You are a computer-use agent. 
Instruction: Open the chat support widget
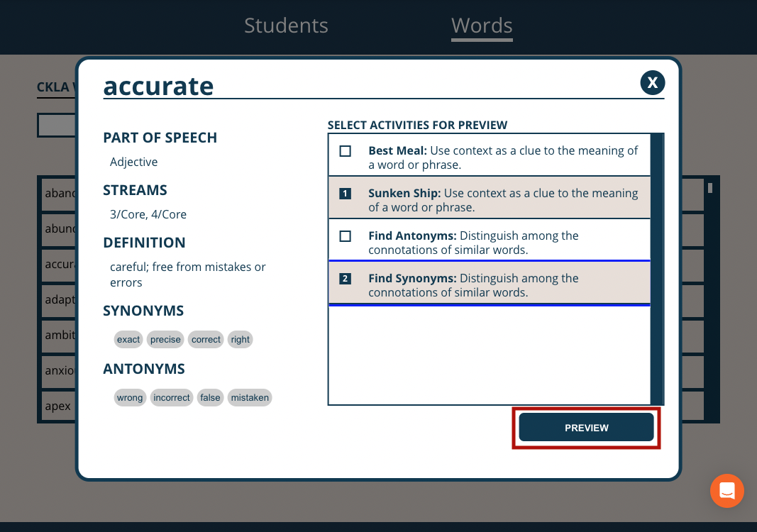726,491
